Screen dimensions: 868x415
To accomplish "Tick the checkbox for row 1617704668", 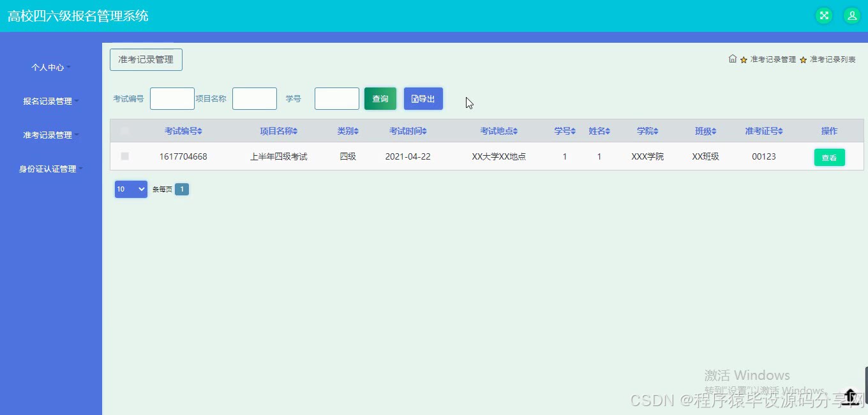I will (x=124, y=156).
